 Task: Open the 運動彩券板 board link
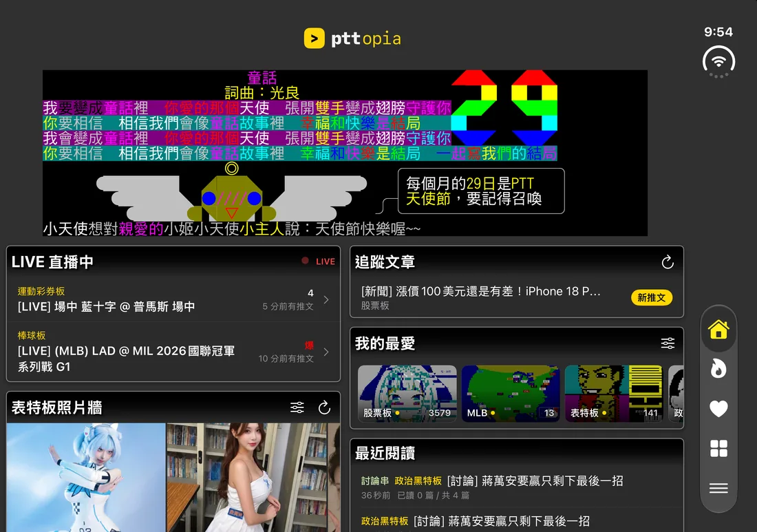pyautogui.click(x=41, y=291)
